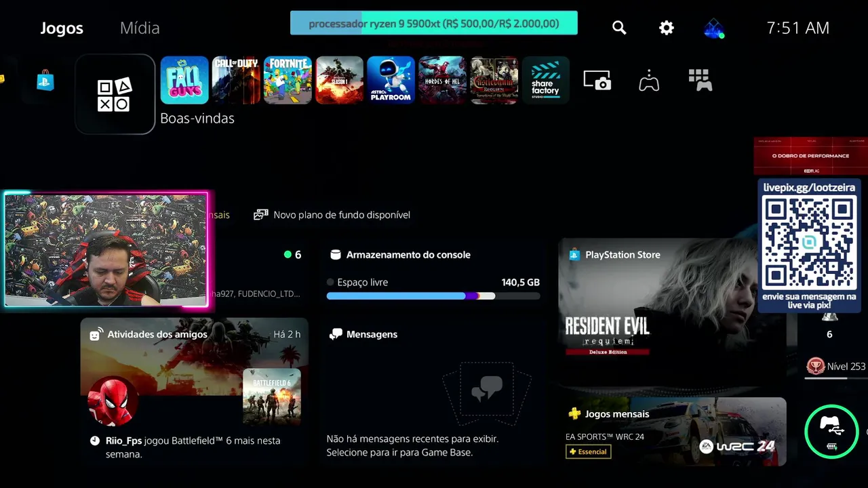Open Atividades dos amigos card
The image size is (868, 488).
pyautogui.click(x=195, y=392)
